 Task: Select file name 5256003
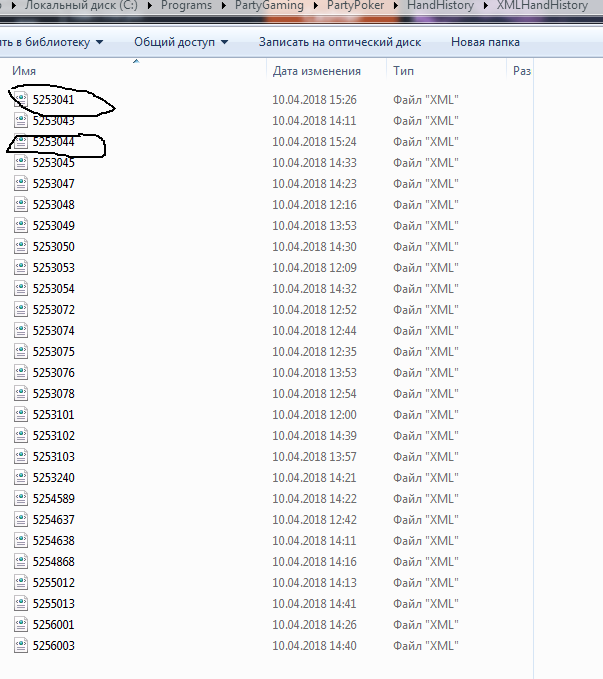[x=54, y=646]
